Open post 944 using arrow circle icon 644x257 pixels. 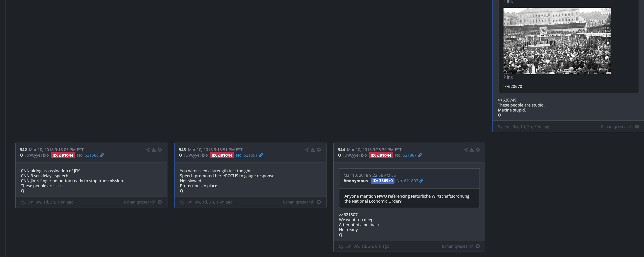pos(478,150)
